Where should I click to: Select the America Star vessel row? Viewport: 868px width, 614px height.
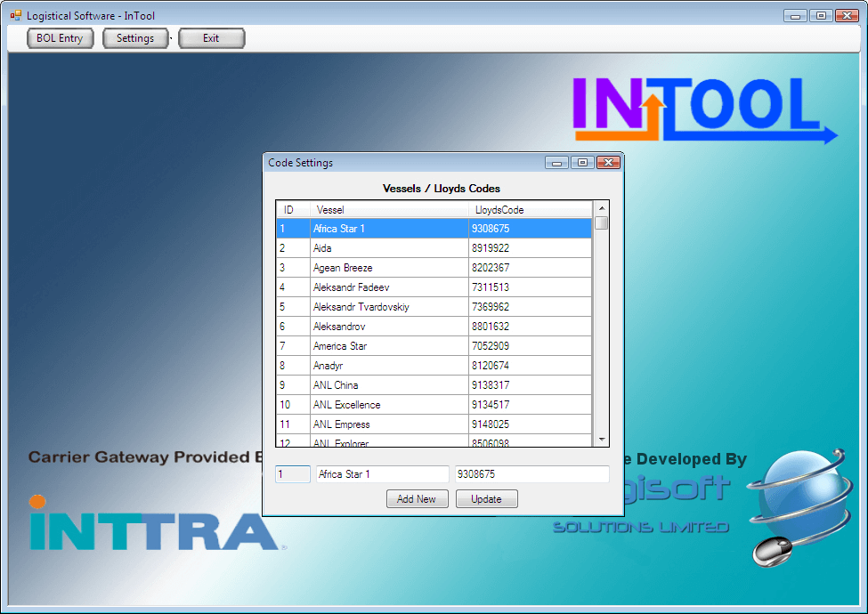[x=434, y=346]
